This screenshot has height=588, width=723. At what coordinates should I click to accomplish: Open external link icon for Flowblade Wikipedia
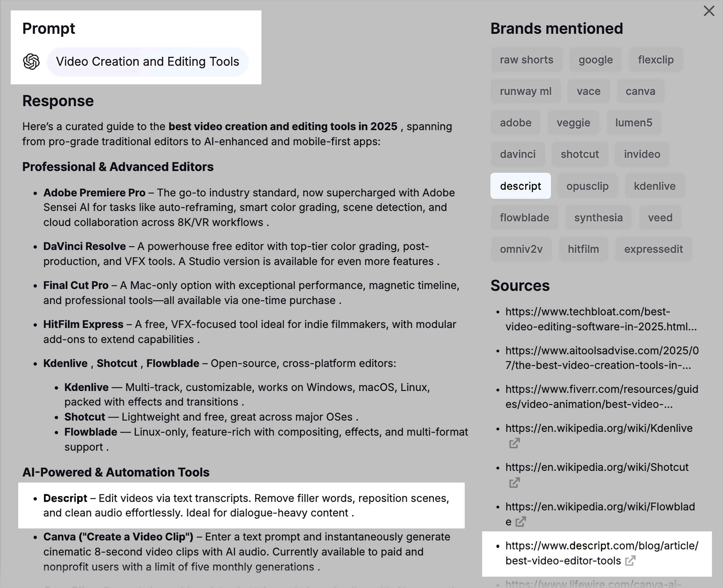pyautogui.click(x=521, y=522)
